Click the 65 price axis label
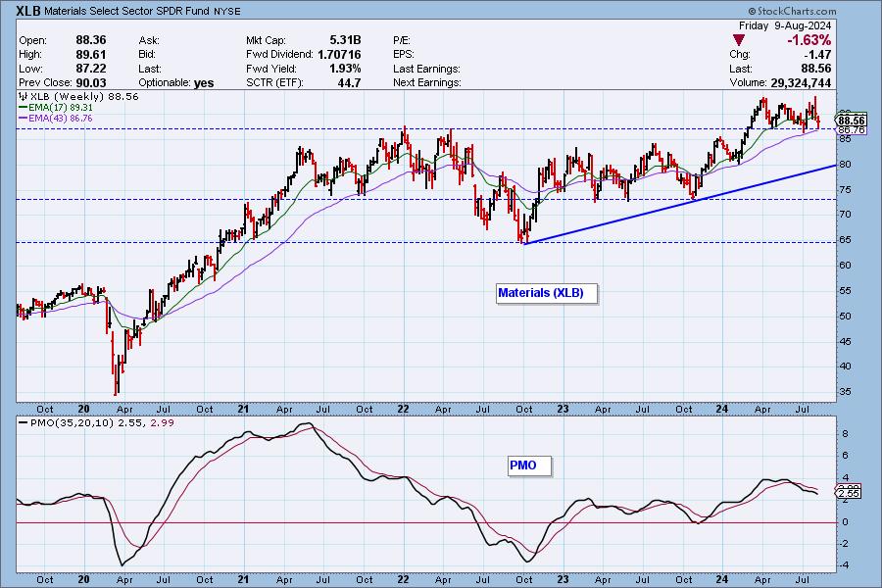The width and height of the screenshot is (882, 588). (x=845, y=240)
